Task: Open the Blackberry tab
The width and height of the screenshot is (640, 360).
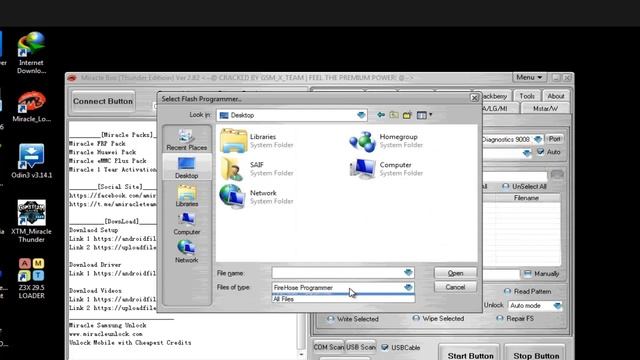Action: click(x=494, y=96)
